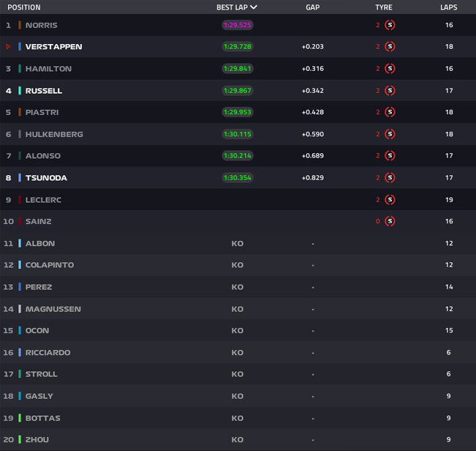Image resolution: width=476 pixels, height=451 pixels.
Task: Click Verstappen's soft tyre icon
Action: 390,46
